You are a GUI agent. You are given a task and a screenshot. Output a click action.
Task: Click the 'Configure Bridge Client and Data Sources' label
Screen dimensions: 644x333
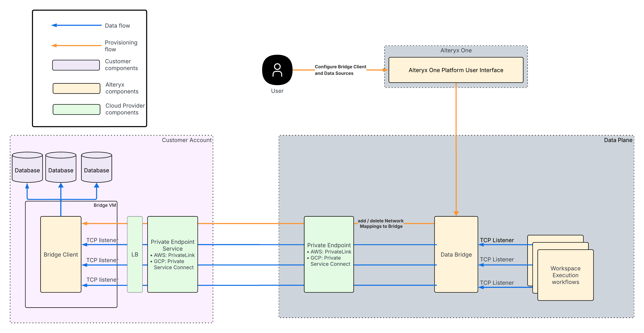pos(340,70)
